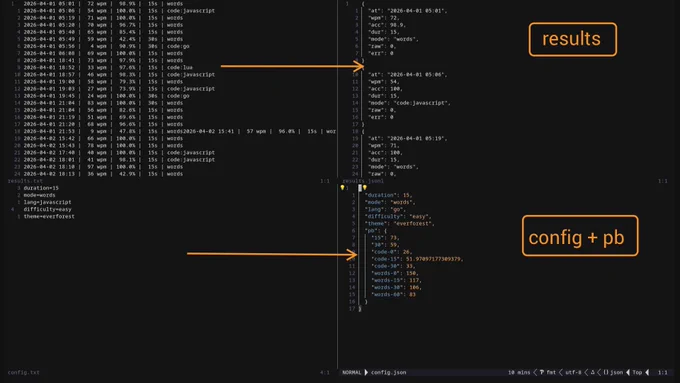
Task: Click the results.txt window statusline label
Action: 25,181
